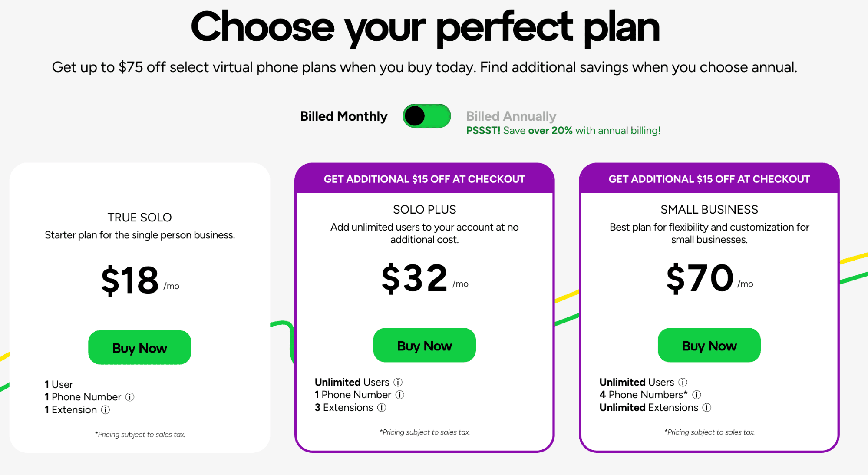Click info icon beside True Solo Extension

click(106, 410)
